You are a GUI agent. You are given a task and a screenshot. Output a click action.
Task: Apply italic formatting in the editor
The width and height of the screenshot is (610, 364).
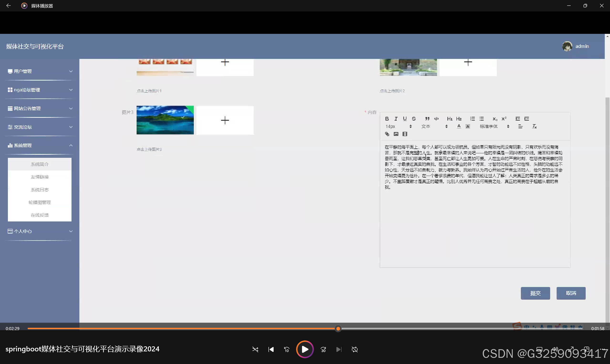(x=396, y=119)
